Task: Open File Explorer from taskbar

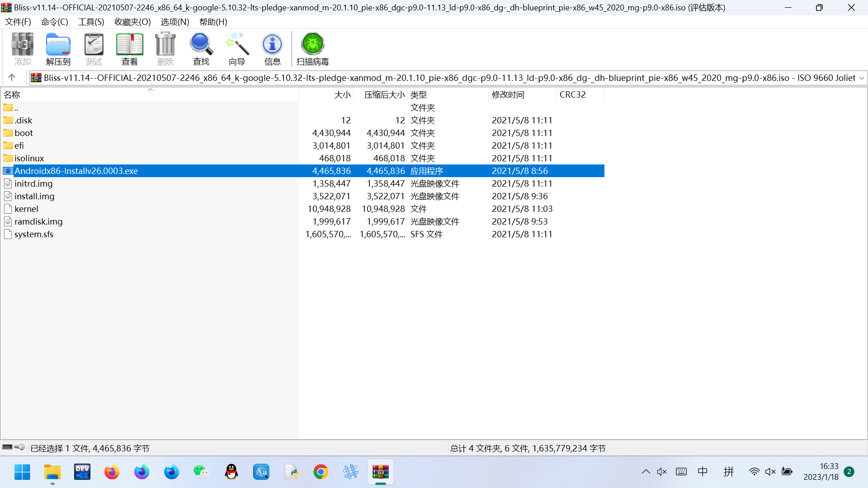Action: (x=52, y=472)
